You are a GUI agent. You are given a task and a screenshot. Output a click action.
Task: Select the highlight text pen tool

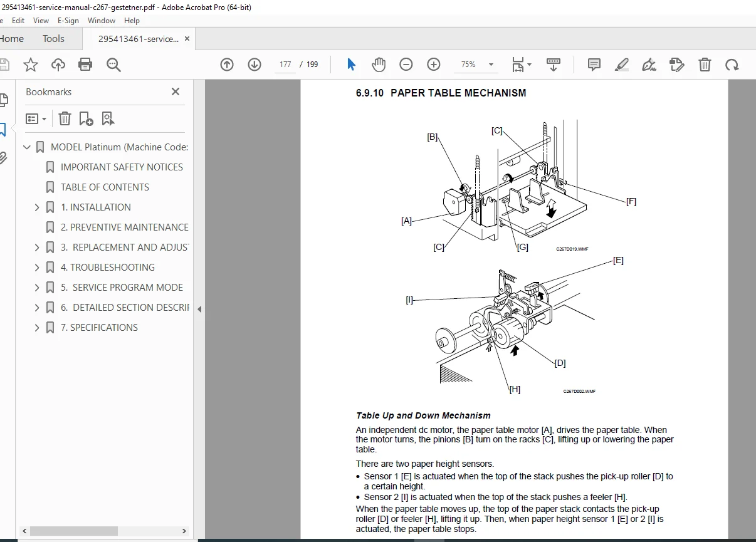tap(622, 65)
